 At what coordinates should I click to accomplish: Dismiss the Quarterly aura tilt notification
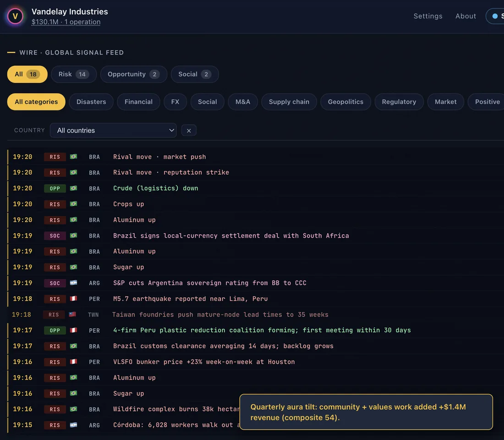click(x=366, y=412)
